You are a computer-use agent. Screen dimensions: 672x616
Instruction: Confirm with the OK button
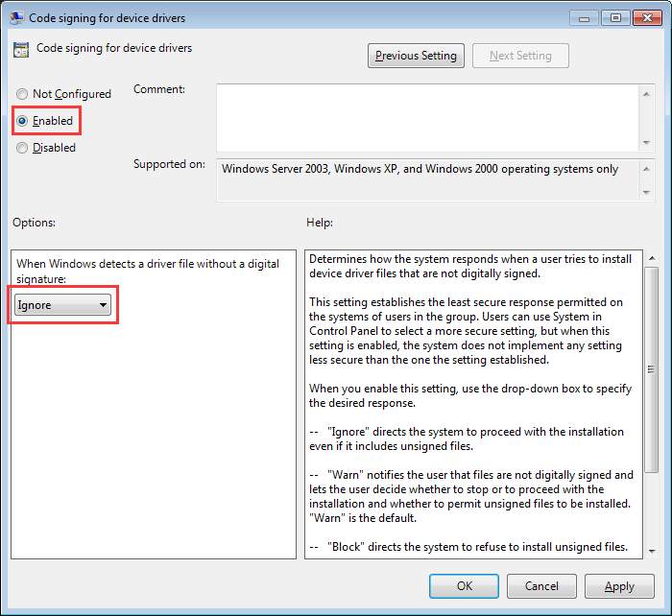(464, 586)
